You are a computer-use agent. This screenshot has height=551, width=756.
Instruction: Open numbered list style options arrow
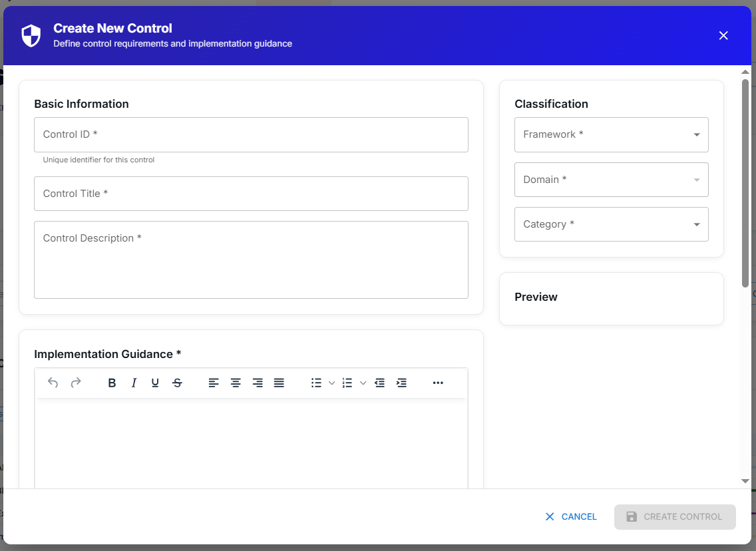click(x=363, y=383)
